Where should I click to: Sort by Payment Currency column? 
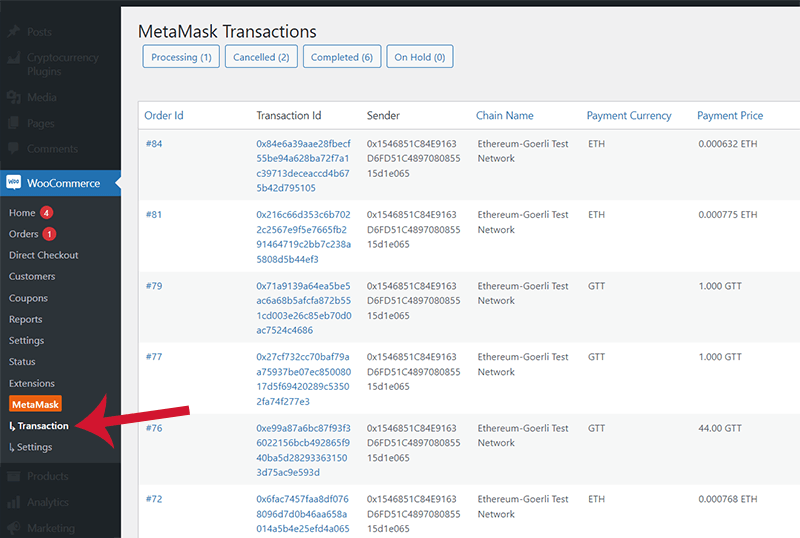[x=629, y=115]
